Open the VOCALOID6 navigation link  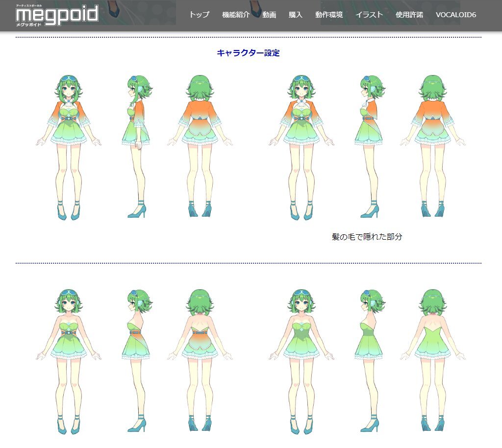tap(456, 15)
